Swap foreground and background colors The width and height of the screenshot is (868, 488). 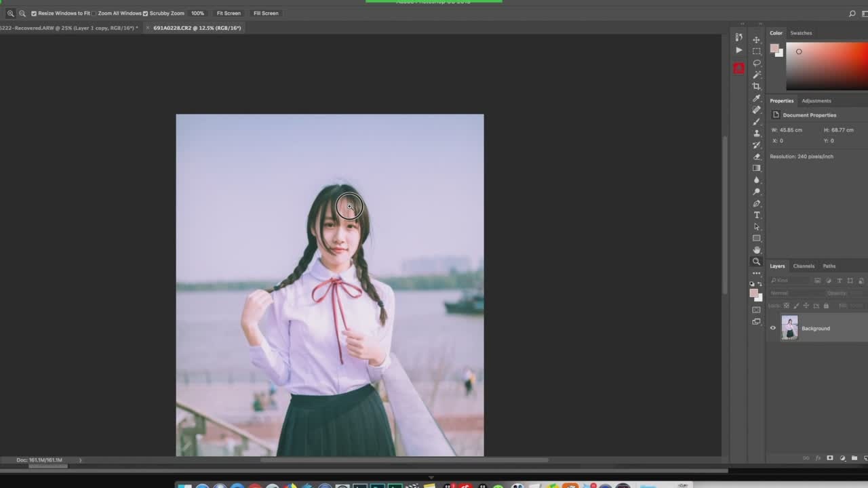(759, 283)
